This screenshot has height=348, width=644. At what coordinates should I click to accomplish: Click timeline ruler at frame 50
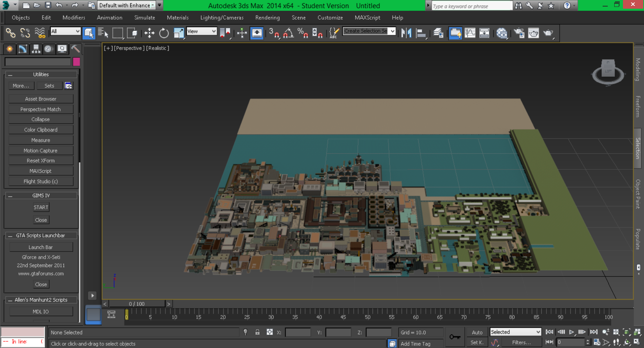click(368, 314)
